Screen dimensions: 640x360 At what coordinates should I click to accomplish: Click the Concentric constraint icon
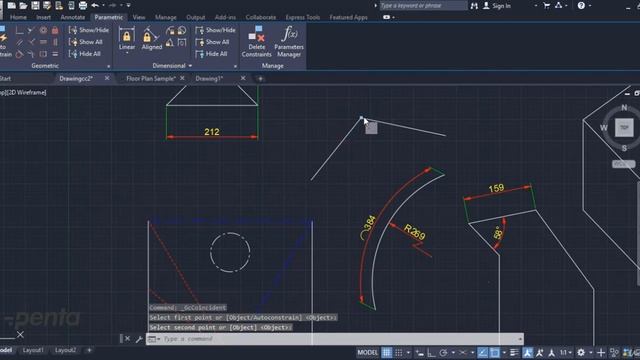point(43,30)
